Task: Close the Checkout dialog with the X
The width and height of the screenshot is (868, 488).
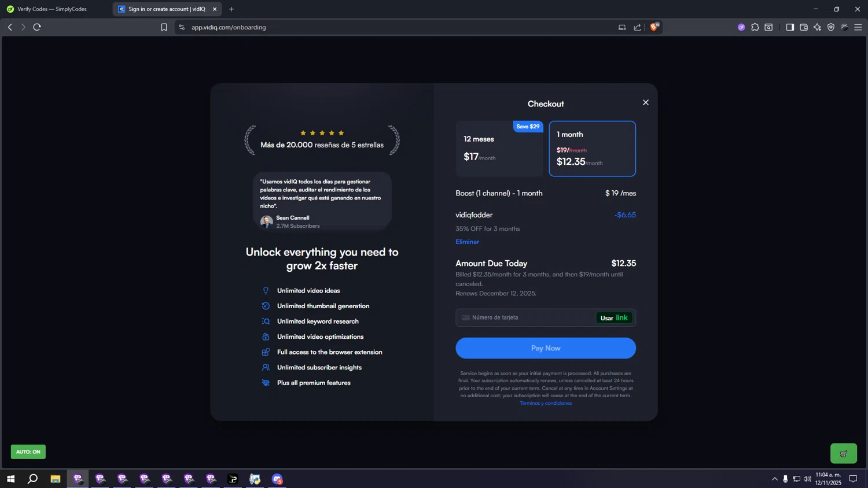Action: 646,102
